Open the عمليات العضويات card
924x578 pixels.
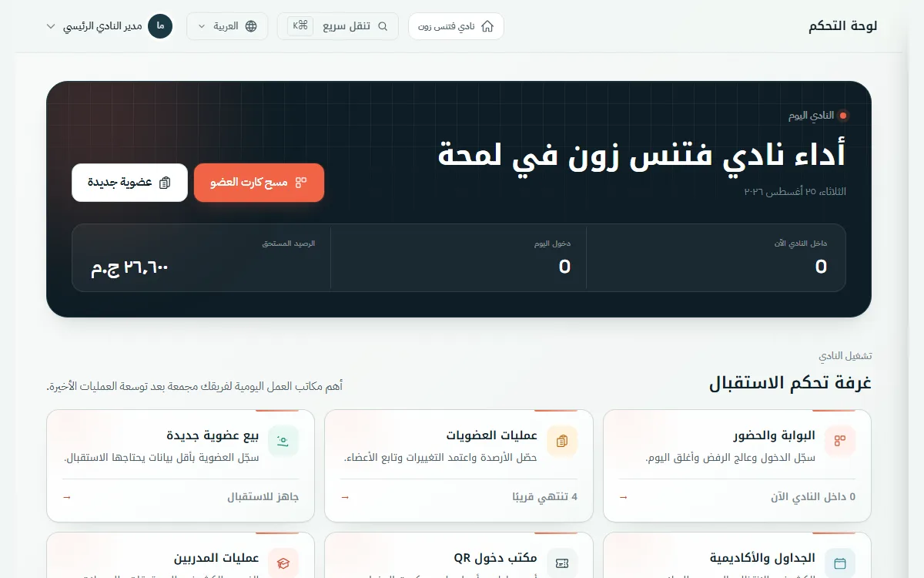[459, 465]
